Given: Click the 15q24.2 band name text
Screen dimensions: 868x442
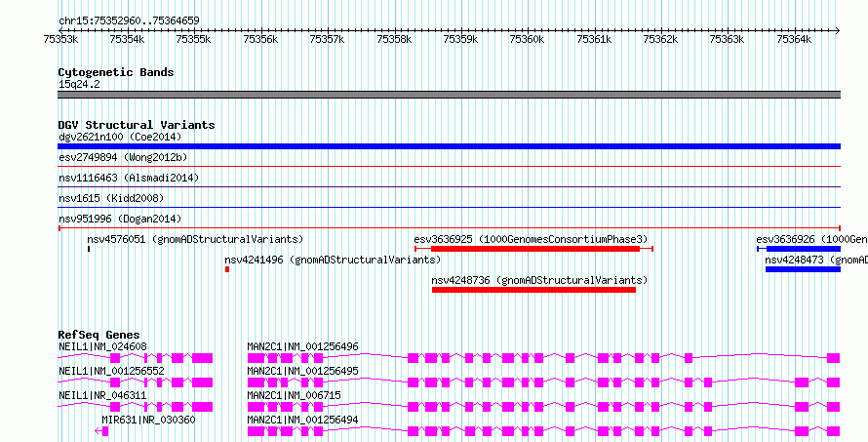Looking at the screenshot, I should coord(79,85).
